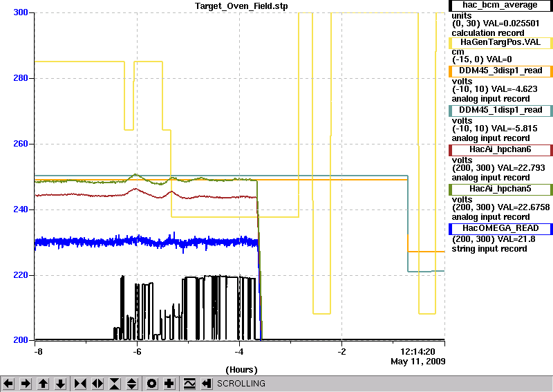Click the SCROLLING status label
The height and width of the screenshot is (392, 553).
click(x=241, y=384)
